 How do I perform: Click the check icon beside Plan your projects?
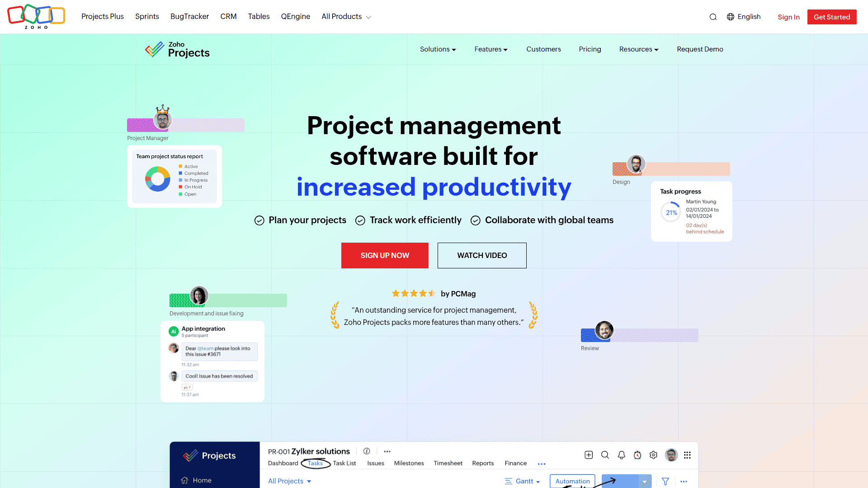pyautogui.click(x=259, y=221)
